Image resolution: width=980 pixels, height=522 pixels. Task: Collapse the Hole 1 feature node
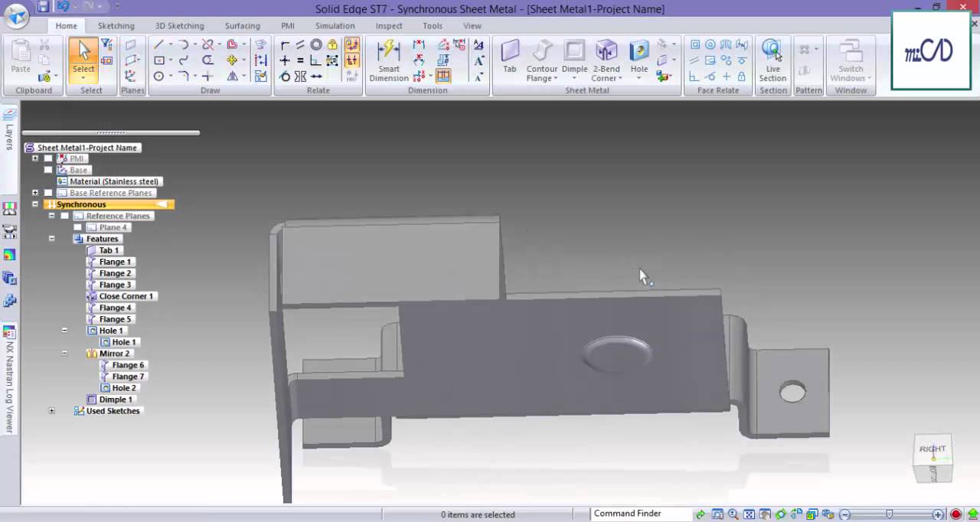point(64,331)
